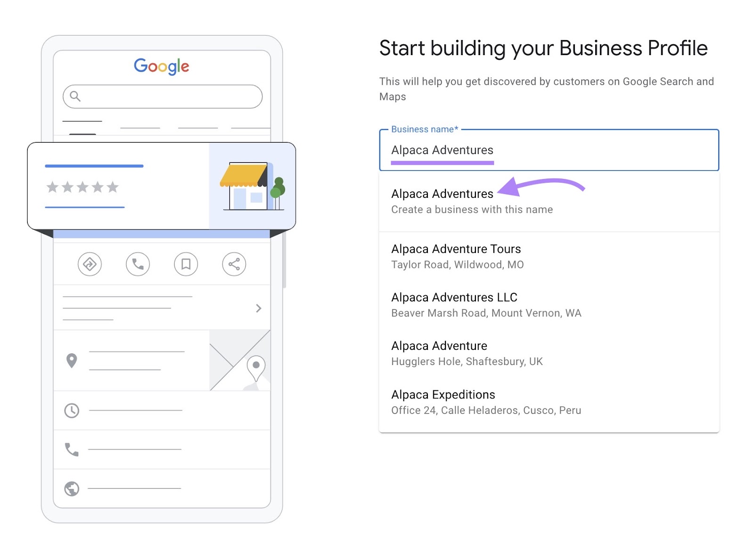Click the phone number icon
Viewport: 754px width, 560px height.
[71, 449]
